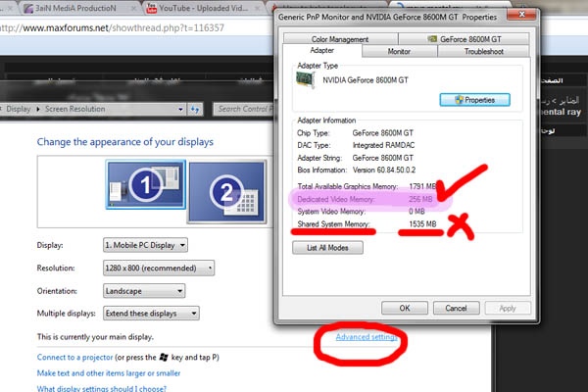Screen dimensions: 588x392
Task: Open the Color Management tab
Action: tap(340, 39)
